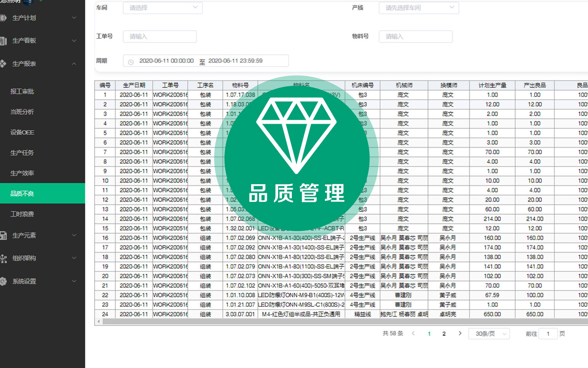Open the 30条/页 page size dropdown
Viewport: 588px width, 368px height.
(489, 333)
